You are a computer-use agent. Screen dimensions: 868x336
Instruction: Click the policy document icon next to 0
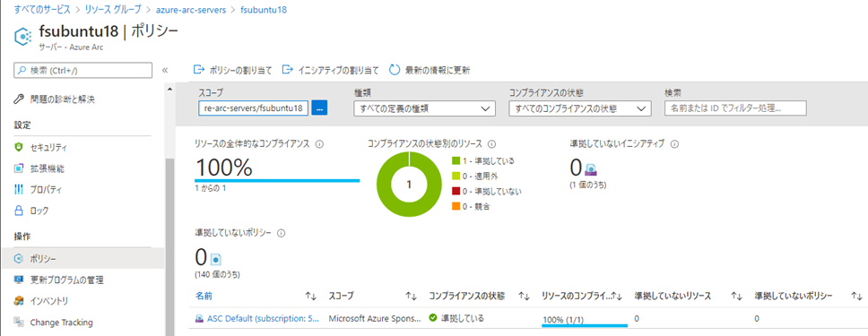(215, 259)
